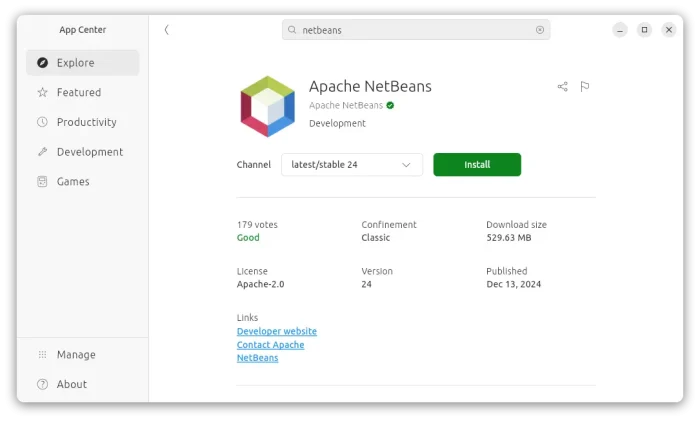Focus the netbeans search field
The width and height of the screenshot is (700, 421).
416,30
